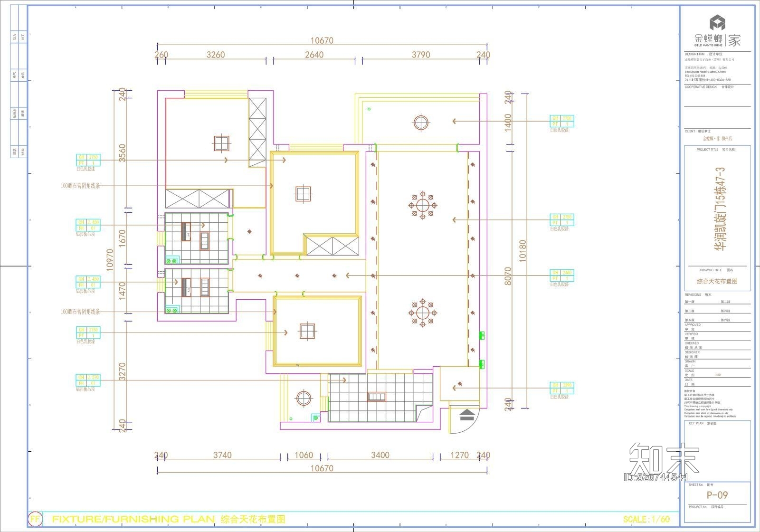Screen dimensions: 760x532
Task: Click the 3270 vertical dimension
Action: coord(122,372)
